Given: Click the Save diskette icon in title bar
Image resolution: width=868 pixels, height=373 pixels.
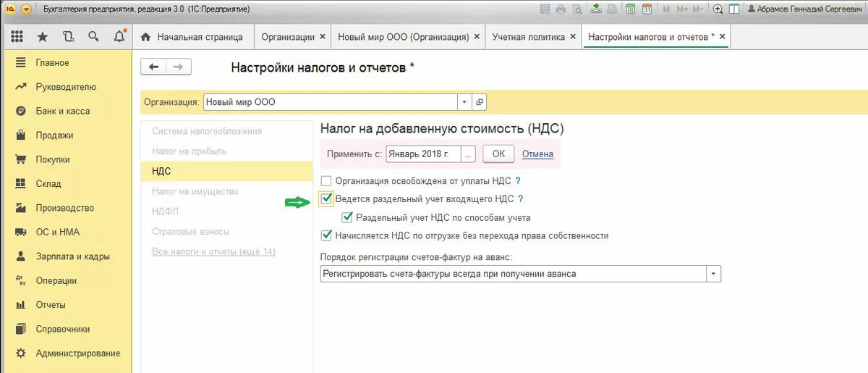Looking at the screenshot, I should (x=546, y=9).
